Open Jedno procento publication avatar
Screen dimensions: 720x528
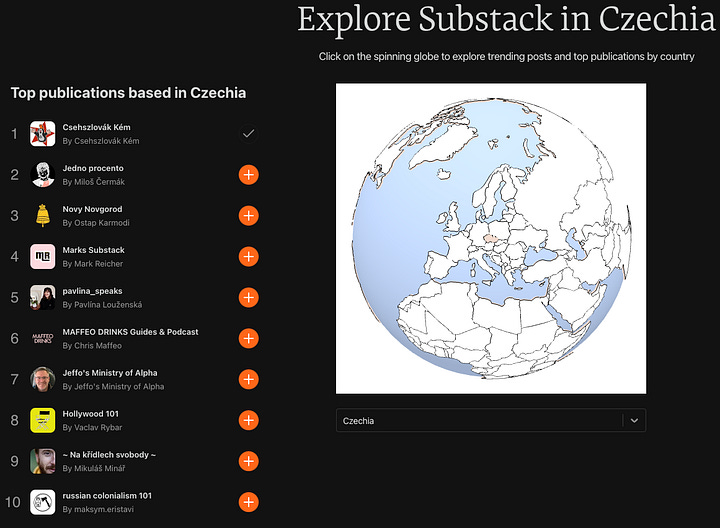(43, 175)
